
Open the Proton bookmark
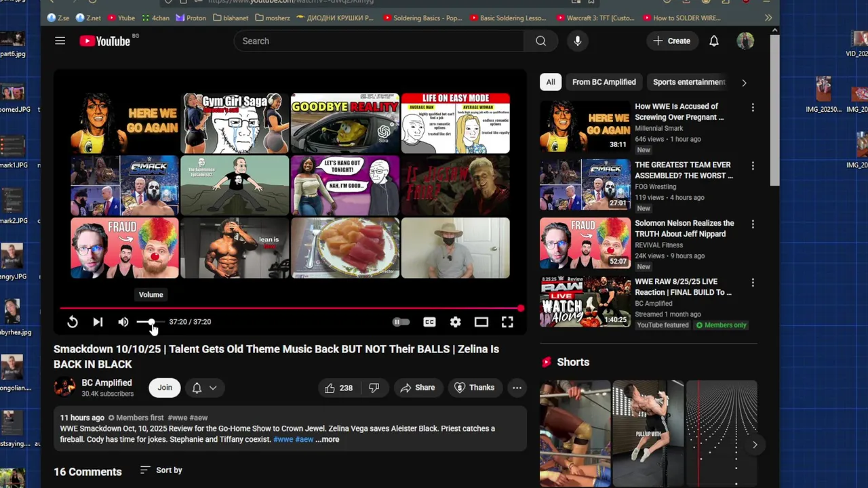191,18
